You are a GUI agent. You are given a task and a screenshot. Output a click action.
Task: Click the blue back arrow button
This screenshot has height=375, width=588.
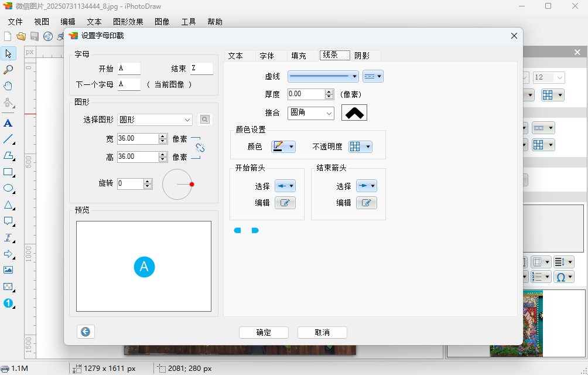coord(86,332)
